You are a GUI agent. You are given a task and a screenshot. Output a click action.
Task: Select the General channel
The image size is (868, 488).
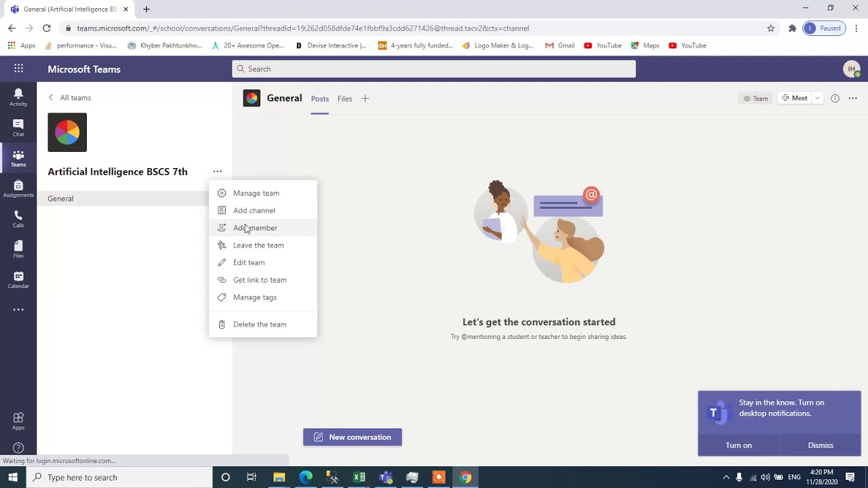pos(122,199)
